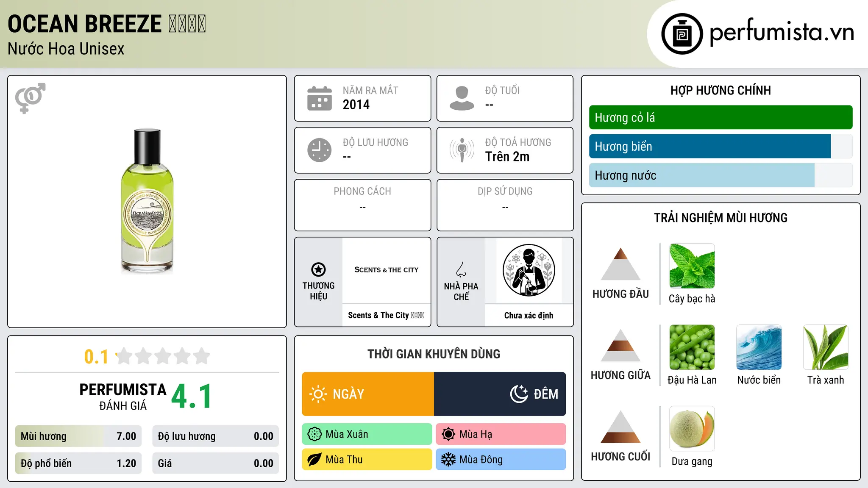Click the perfumer illustration icon
Viewport: 868px width, 488px height.
(x=529, y=270)
